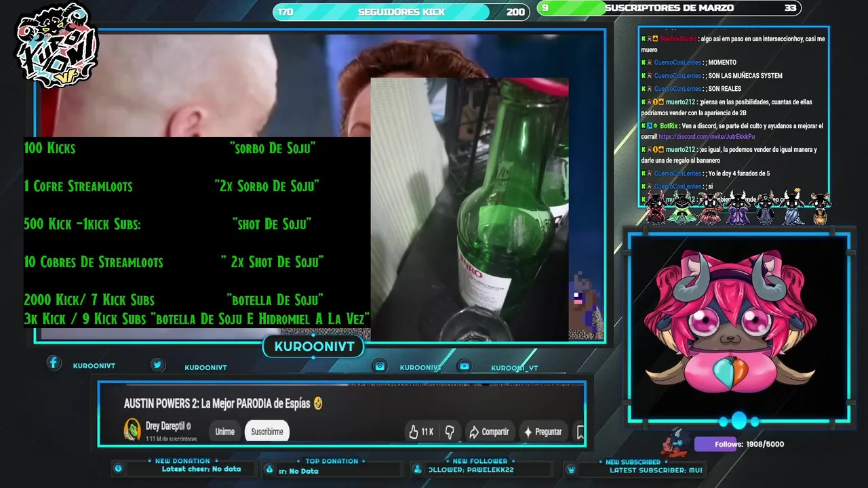
Task: Click the '1 Cofre Streamloots' reward line
Action: click(x=172, y=186)
